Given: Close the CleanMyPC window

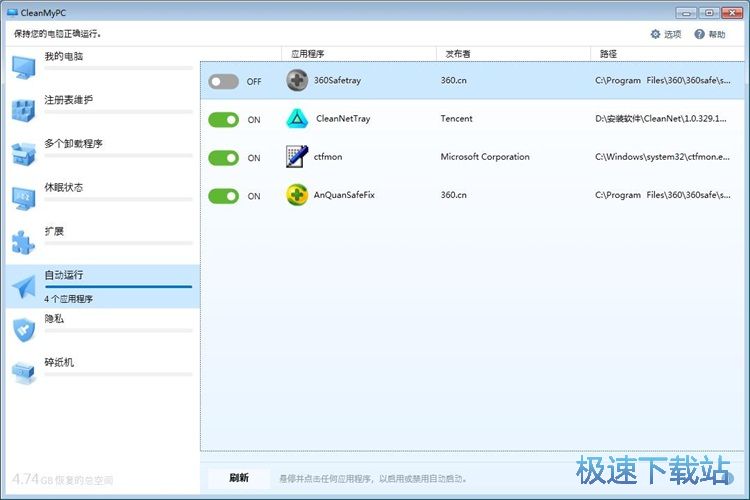Looking at the screenshot, I should tap(732, 13).
